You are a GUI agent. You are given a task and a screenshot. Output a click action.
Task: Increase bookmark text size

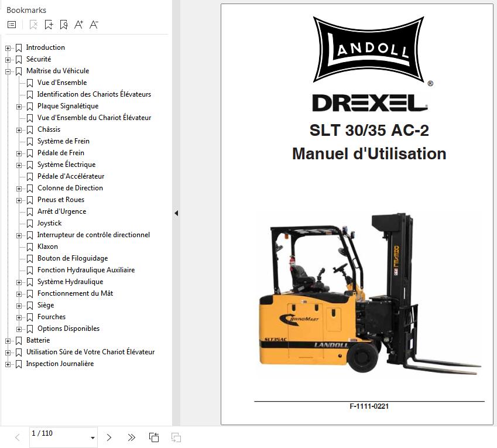tap(78, 25)
